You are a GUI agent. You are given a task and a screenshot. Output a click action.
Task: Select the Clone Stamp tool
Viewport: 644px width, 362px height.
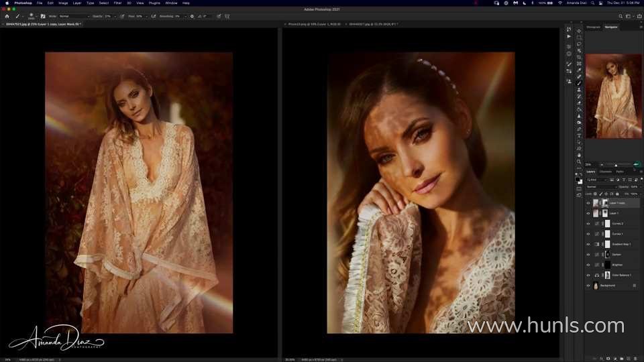[579, 90]
